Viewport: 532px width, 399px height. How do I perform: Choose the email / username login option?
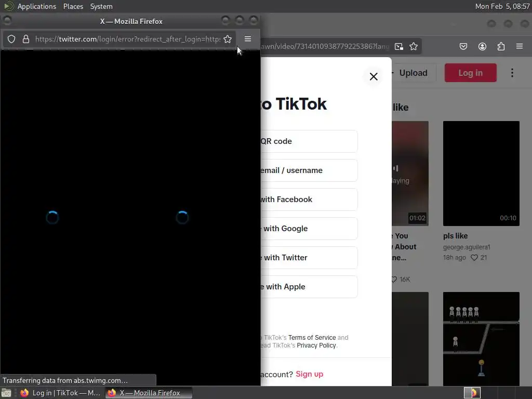coord(309,170)
